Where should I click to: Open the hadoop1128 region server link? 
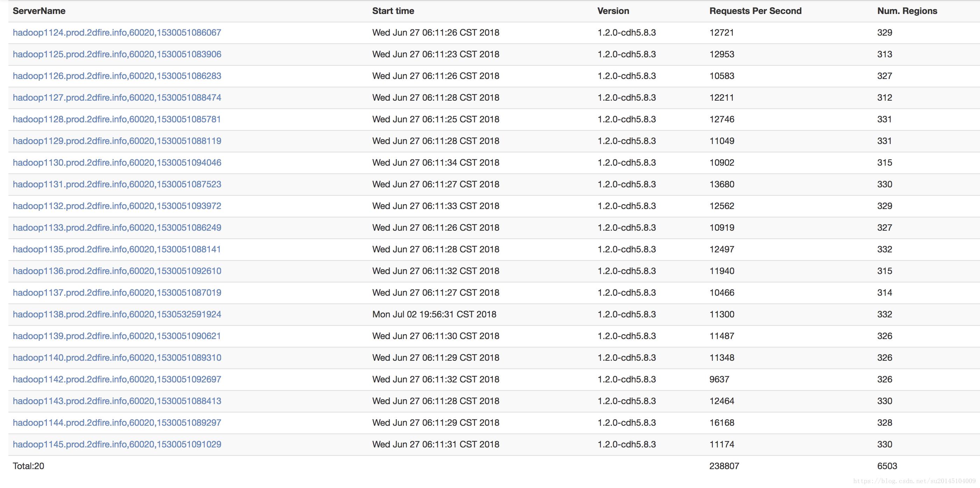click(x=117, y=120)
